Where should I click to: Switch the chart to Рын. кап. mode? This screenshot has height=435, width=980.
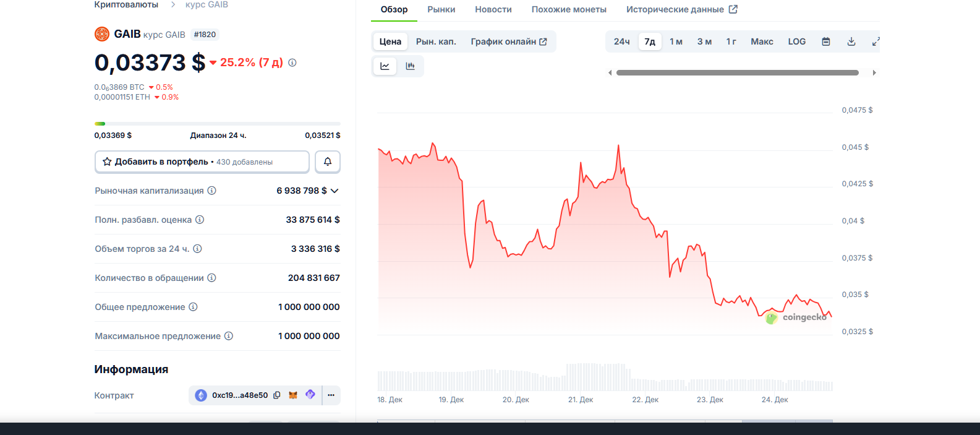tap(436, 41)
